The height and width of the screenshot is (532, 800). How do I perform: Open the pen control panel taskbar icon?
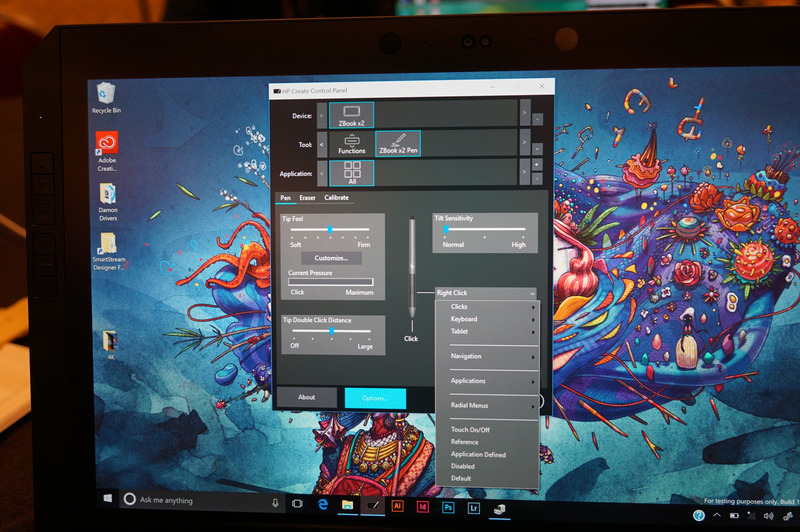click(x=372, y=505)
